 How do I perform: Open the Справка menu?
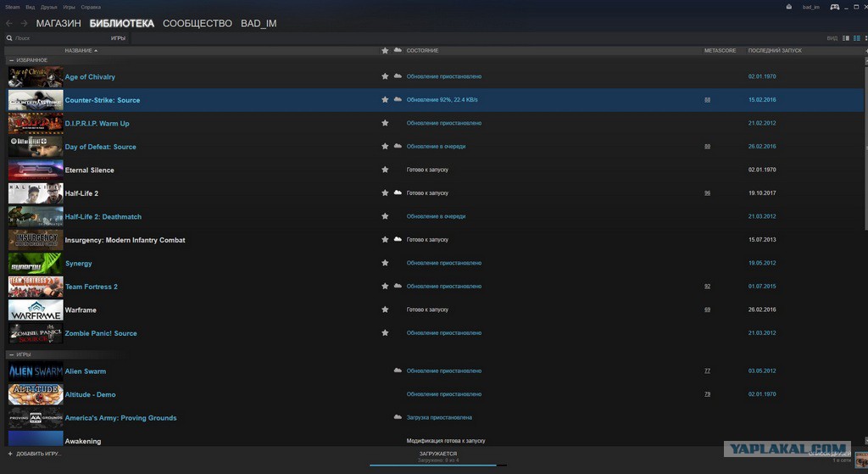[91, 7]
